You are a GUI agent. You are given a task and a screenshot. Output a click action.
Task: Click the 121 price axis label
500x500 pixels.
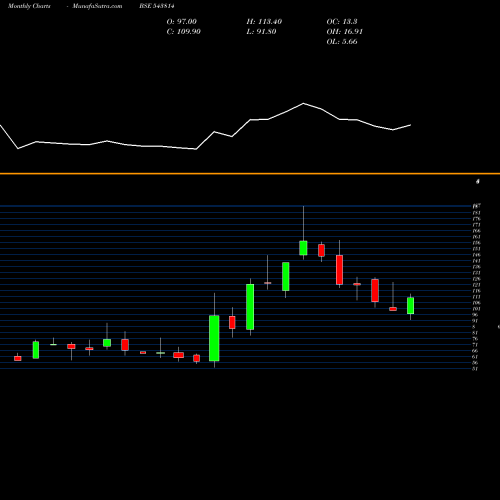click(477, 285)
